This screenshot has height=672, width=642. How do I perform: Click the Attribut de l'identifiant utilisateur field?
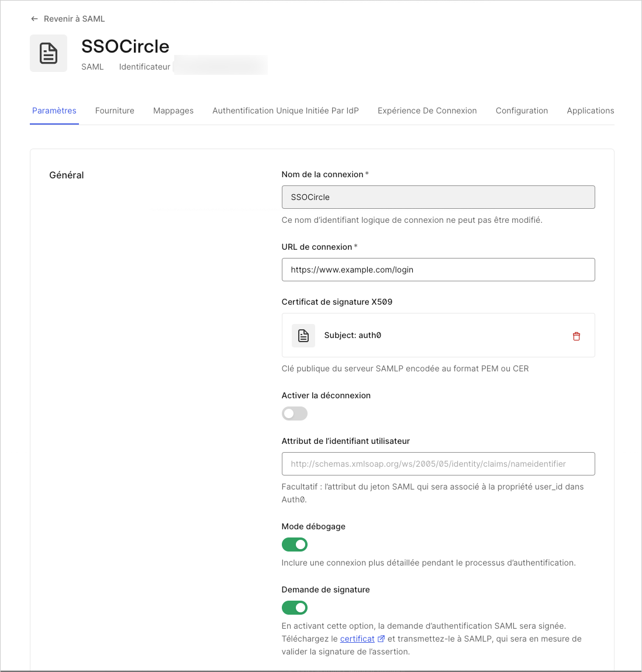(x=438, y=464)
